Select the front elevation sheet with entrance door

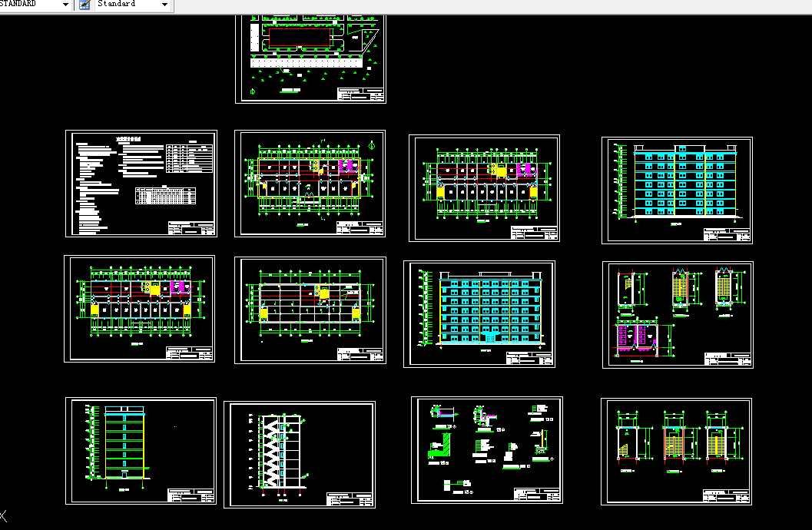pos(479,314)
